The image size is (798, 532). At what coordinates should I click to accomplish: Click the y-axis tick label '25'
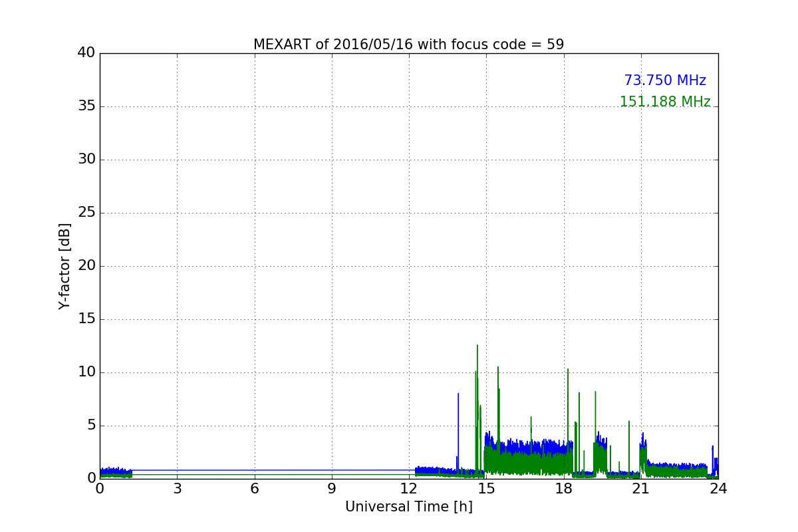[x=86, y=212]
